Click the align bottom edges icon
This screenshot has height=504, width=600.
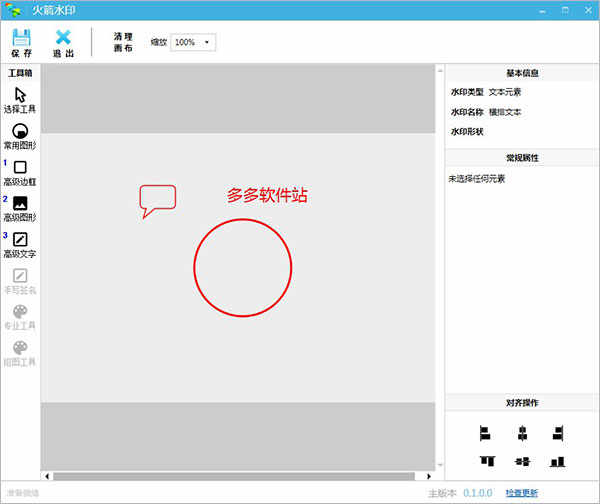pos(558,462)
